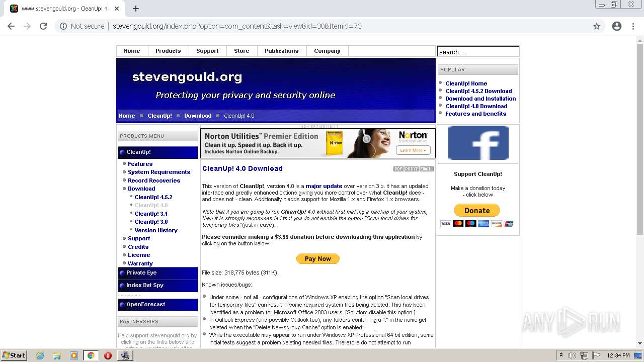Image resolution: width=644 pixels, height=362 pixels.
Task: Bookmark this page with the star icon
Action: (597, 26)
